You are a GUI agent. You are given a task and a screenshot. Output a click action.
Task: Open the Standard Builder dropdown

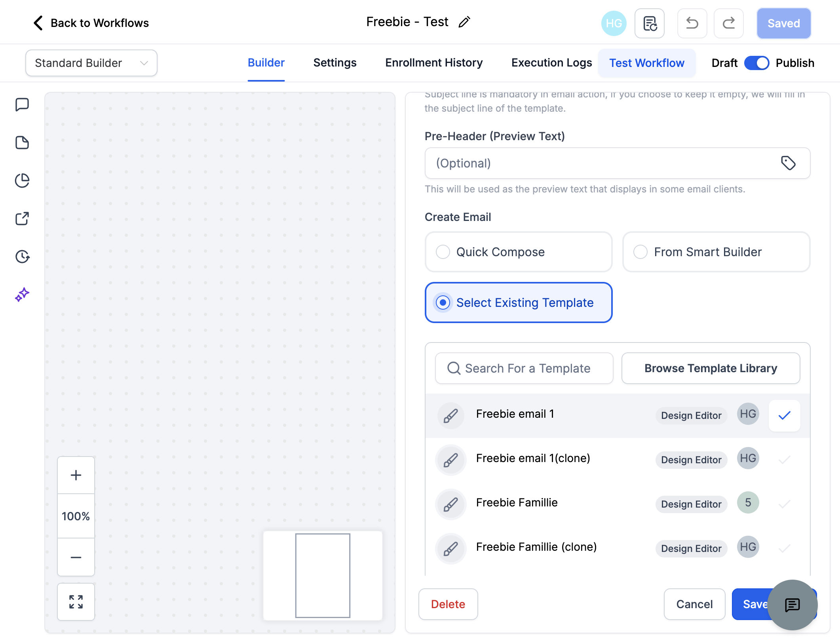pos(91,63)
